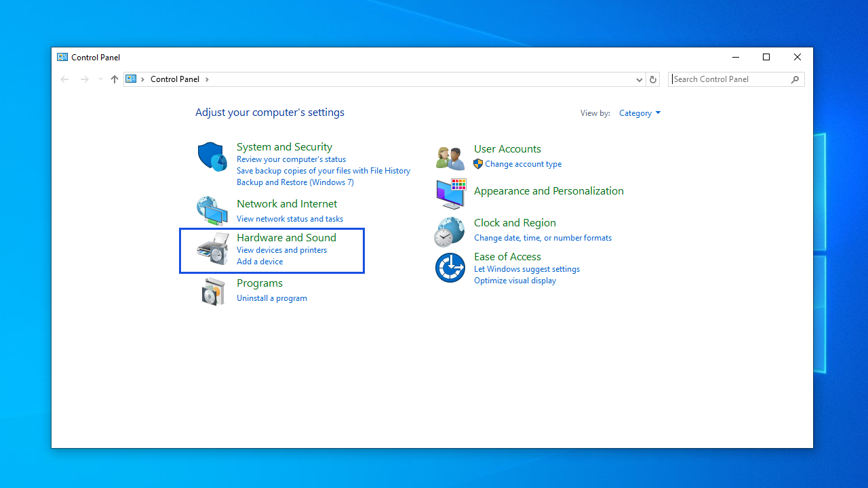
Task: Click Review your computer's status
Action: 291,159
